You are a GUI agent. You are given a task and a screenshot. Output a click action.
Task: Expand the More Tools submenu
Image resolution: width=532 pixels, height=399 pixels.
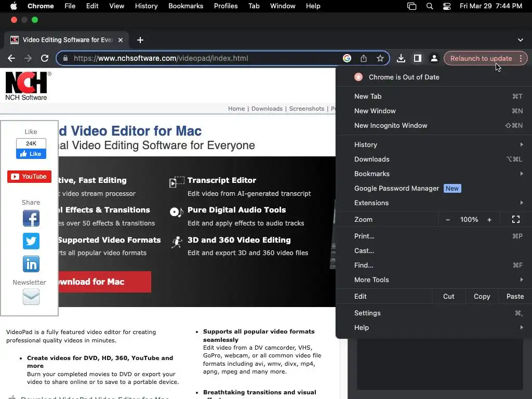click(434, 280)
